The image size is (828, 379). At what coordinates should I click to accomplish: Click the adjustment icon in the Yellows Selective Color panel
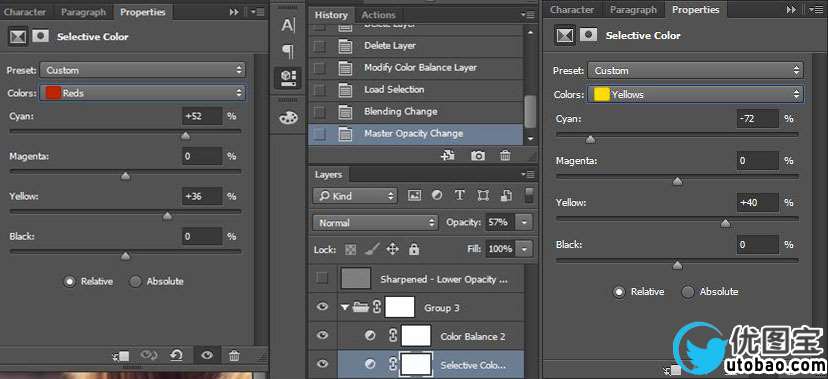click(565, 35)
